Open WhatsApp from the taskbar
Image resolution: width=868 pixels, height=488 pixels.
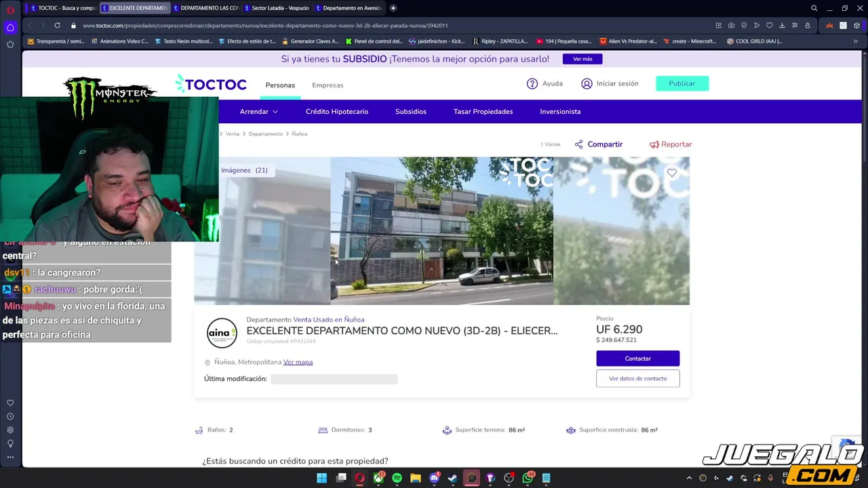pos(528,478)
